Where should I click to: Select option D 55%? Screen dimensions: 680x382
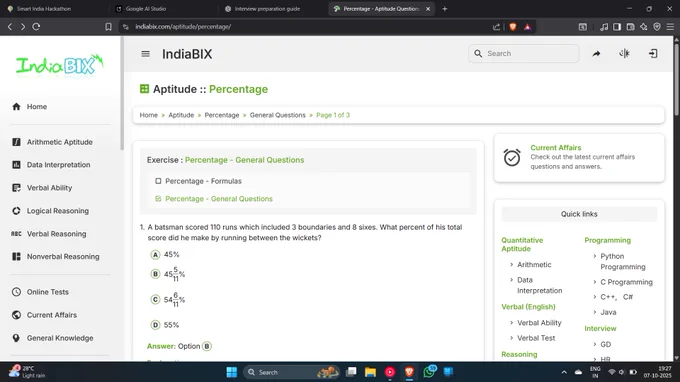155,325
